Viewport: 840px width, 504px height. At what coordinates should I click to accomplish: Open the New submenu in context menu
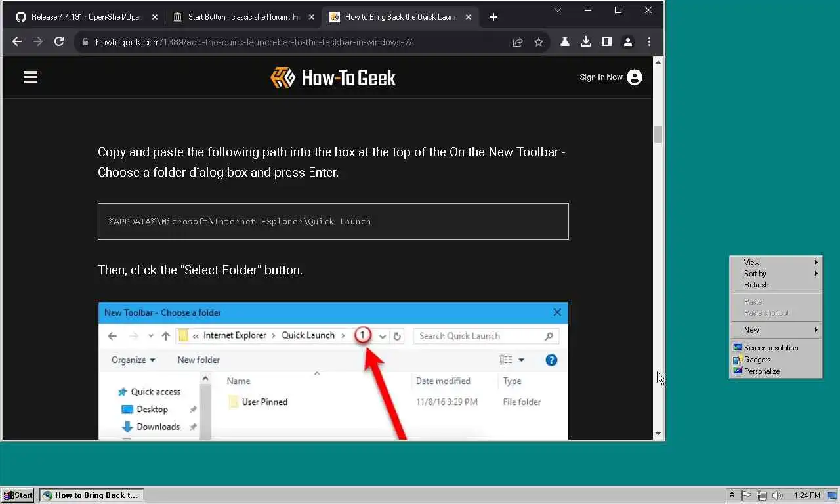(776, 330)
